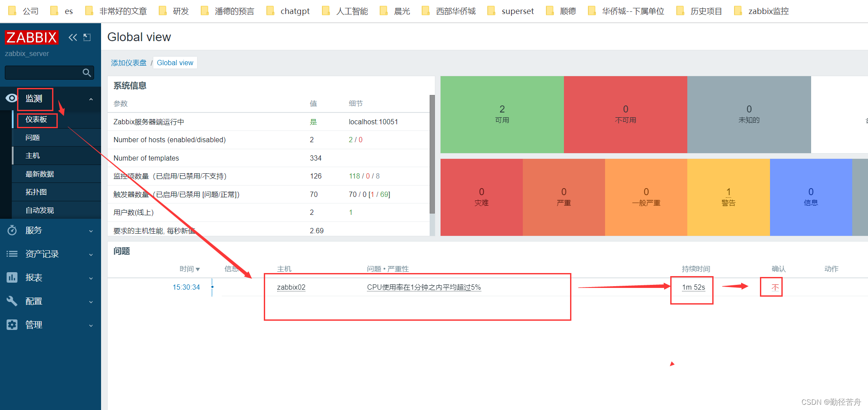Image resolution: width=868 pixels, height=410 pixels.
Task: Click the Inventory list icon
Action: (12, 254)
